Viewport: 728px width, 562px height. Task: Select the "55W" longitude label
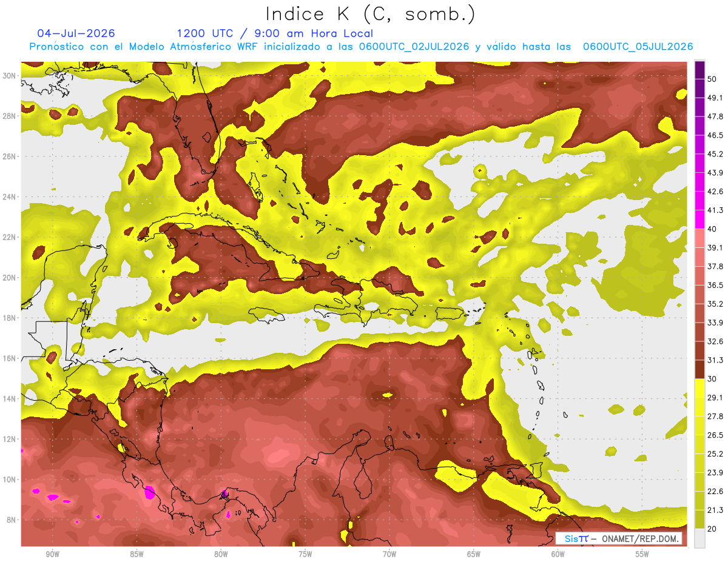pos(642,554)
